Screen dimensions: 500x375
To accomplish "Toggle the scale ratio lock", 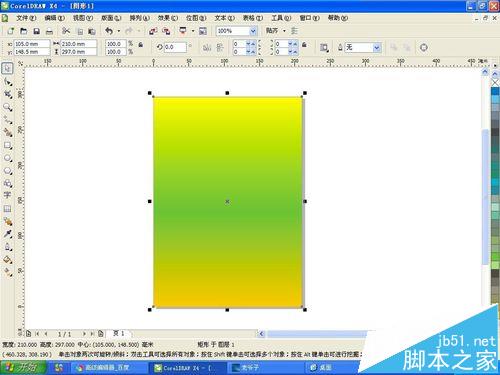I will click(x=141, y=45).
